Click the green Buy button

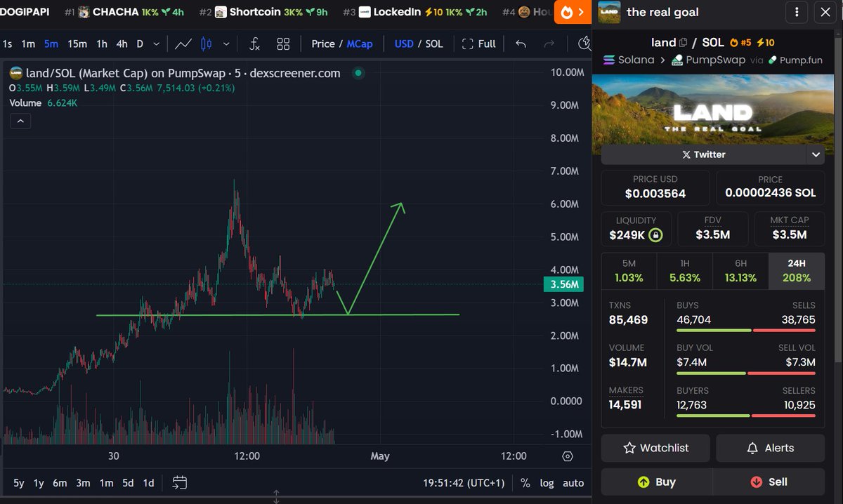[x=655, y=482]
